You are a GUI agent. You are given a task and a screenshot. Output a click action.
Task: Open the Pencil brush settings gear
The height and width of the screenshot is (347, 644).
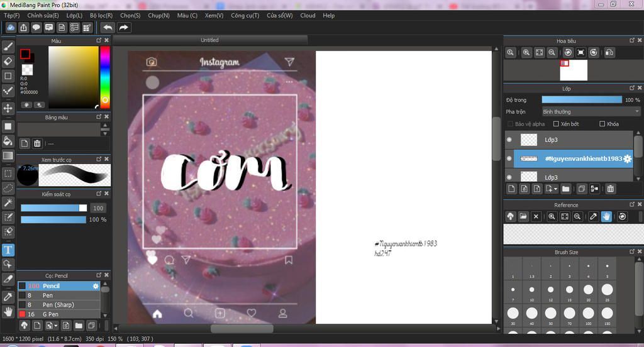click(96, 286)
